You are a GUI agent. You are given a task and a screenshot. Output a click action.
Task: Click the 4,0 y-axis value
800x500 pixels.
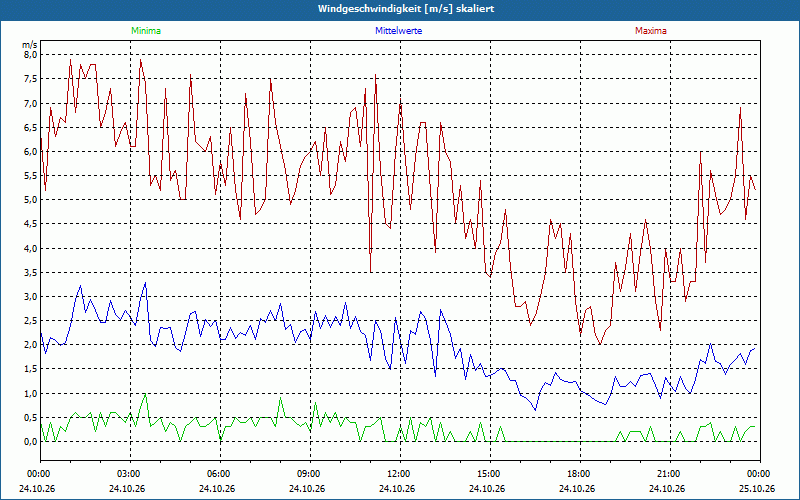(31, 248)
